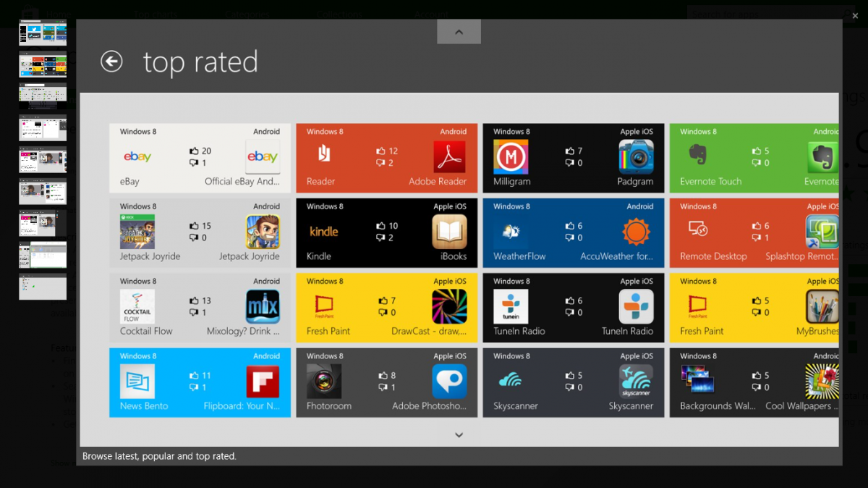This screenshot has height=488, width=868.
Task: Click the Cocktail Flow app icon
Action: pos(137,306)
